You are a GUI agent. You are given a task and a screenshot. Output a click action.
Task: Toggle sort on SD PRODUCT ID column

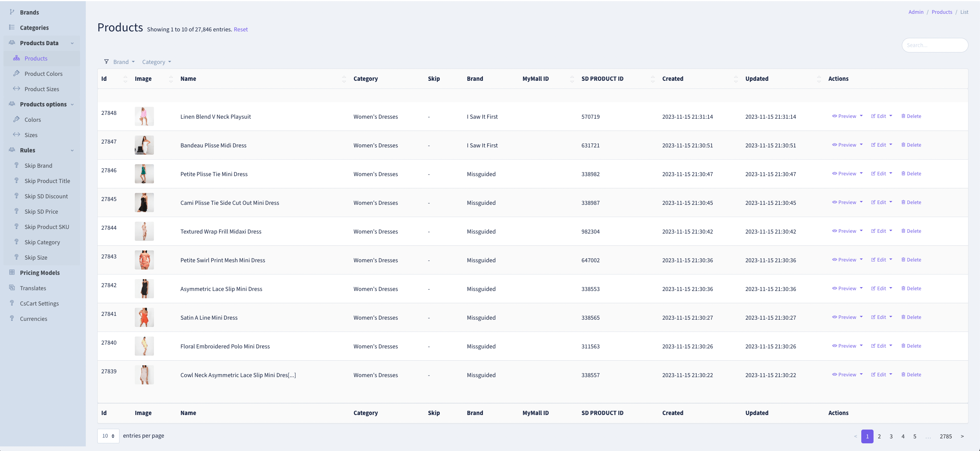click(653, 78)
